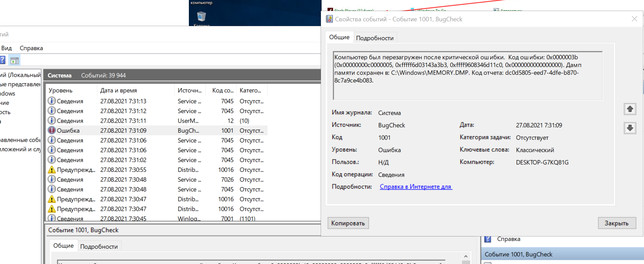
Task: Click the Копировать button
Action: 348,223
